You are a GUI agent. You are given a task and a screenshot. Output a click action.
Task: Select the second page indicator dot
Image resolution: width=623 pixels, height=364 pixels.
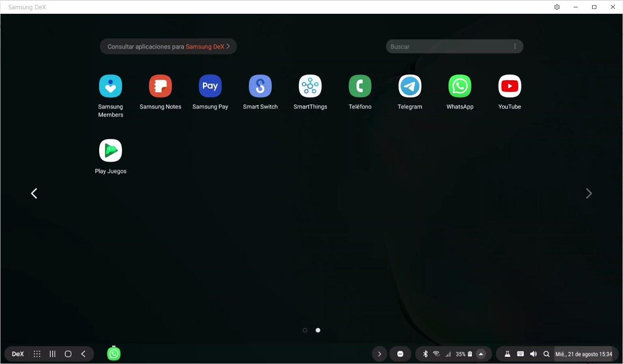tap(318, 330)
